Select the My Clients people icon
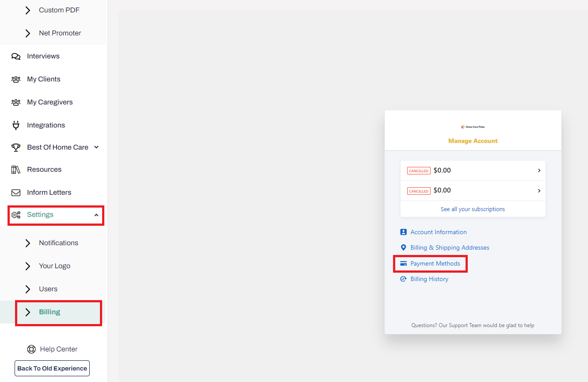This screenshot has height=382, width=588. [16, 79]
